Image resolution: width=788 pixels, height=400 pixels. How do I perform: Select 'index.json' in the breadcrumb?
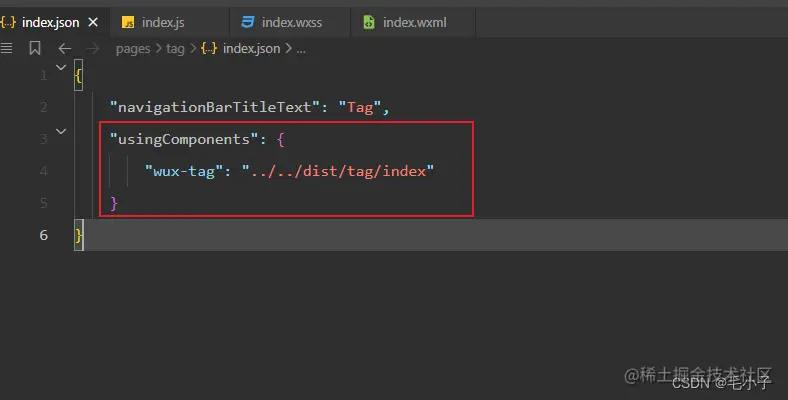pos(251,49)
